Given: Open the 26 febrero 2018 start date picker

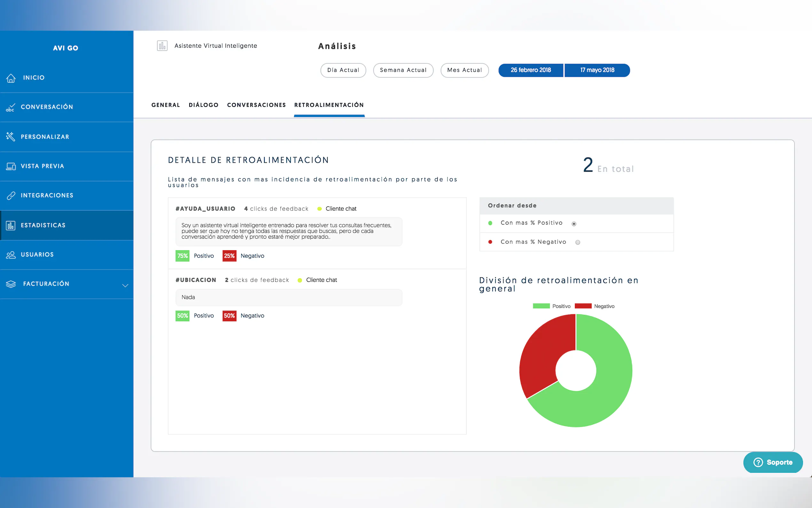Looking at the screenshot, I should pos(530,70).
